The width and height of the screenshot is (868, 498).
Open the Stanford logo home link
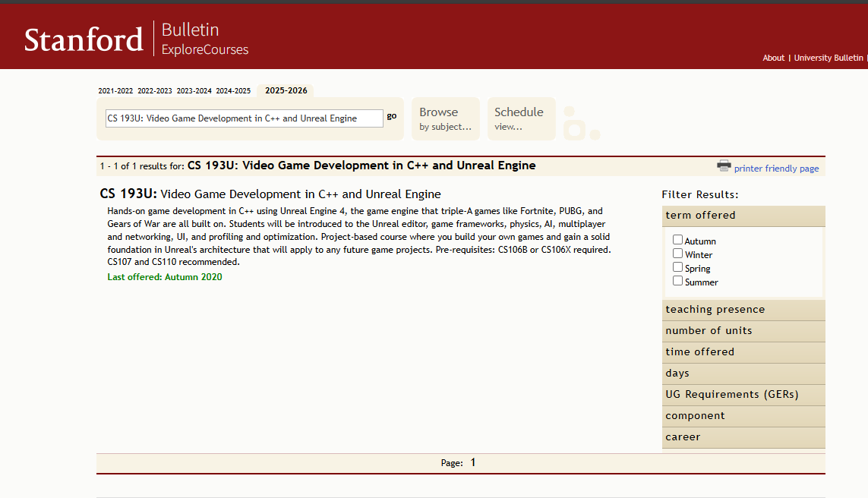pyautogui.click(x=84, y=39)
